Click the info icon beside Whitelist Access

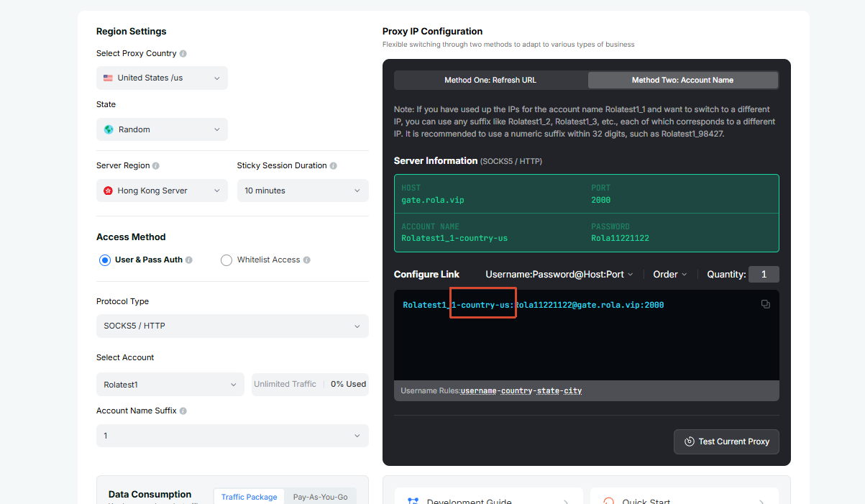pos(307,260)
